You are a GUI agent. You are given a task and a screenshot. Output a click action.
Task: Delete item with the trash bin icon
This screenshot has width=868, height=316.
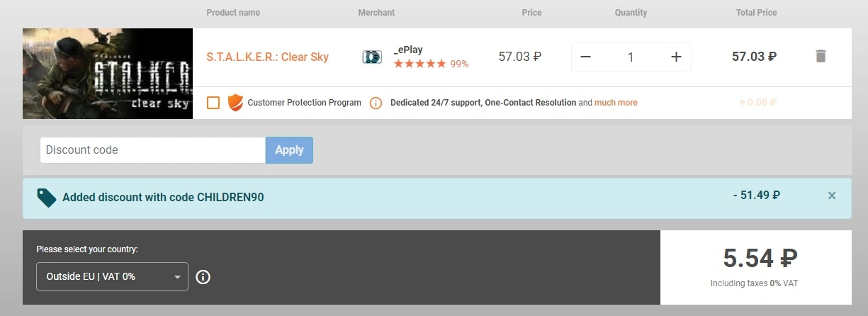point(821,56)
